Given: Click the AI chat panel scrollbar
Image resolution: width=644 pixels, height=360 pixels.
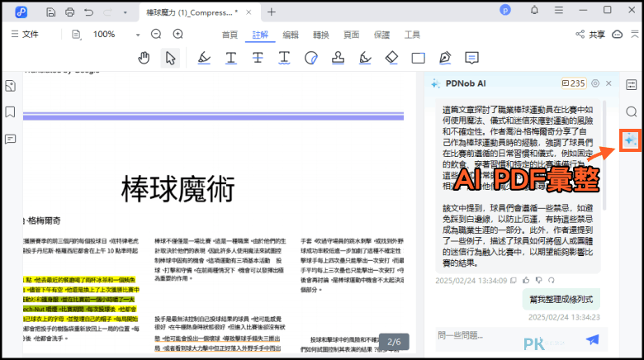Looking at the screenshot, I should [604, 156].
